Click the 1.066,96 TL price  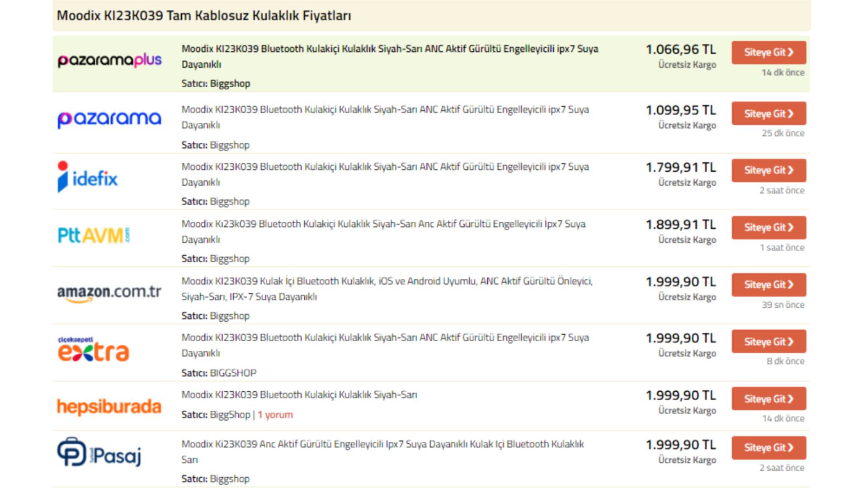point(681,49)
